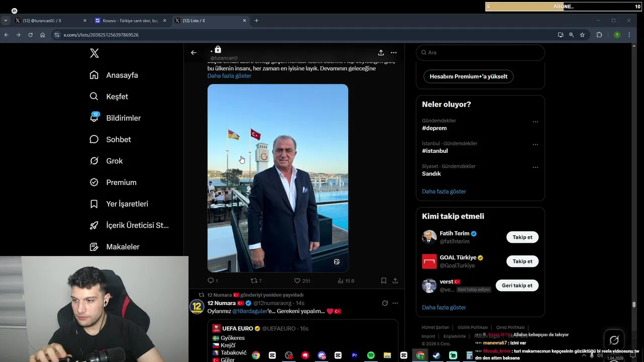The height and width of the screenshot is (362, 644).
Task: Open Steam from the taskbar
Action: click(436, 355)
